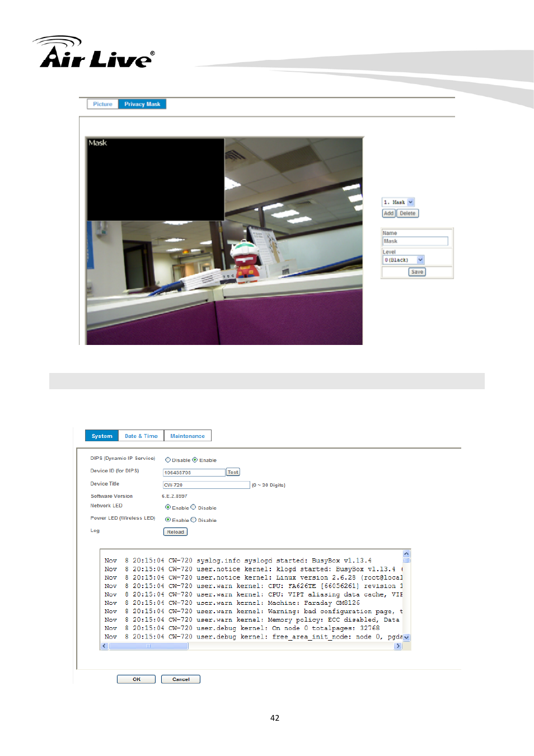Click the log scroll-up arrow
Viewport: 534px width, 756px height.
point(406,553)
